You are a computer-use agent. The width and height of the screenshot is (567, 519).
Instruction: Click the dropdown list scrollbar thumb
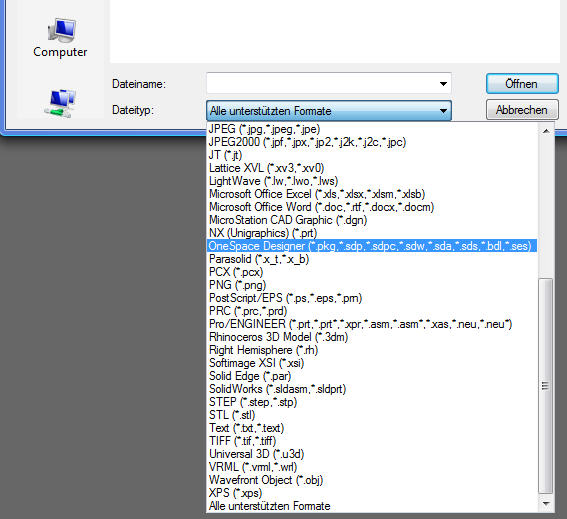tap(546, 386)
